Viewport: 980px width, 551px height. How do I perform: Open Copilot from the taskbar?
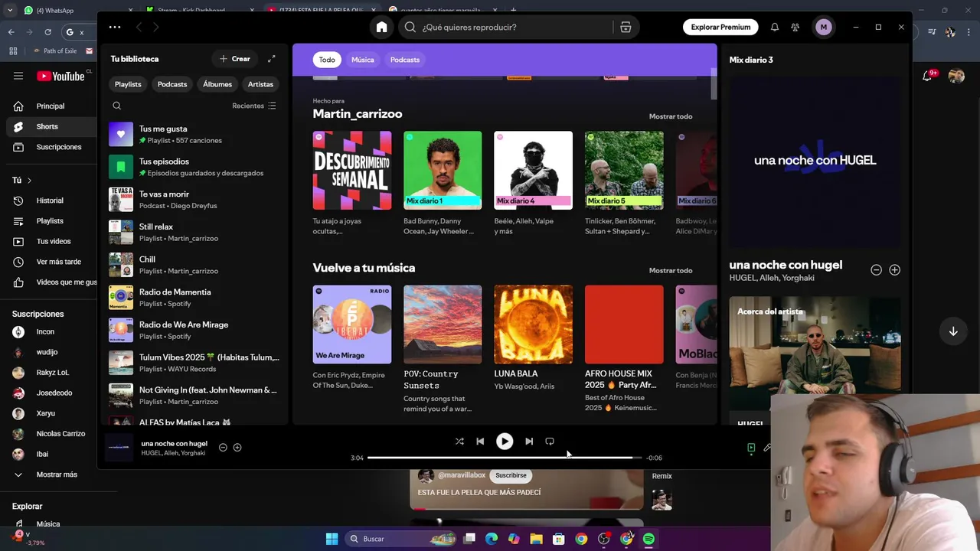tap(514, 539)
